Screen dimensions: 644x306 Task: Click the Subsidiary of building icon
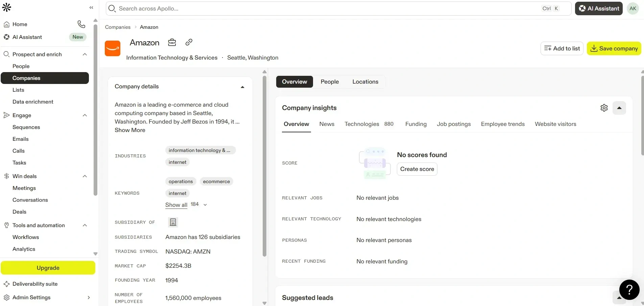[x=173, y=222]
